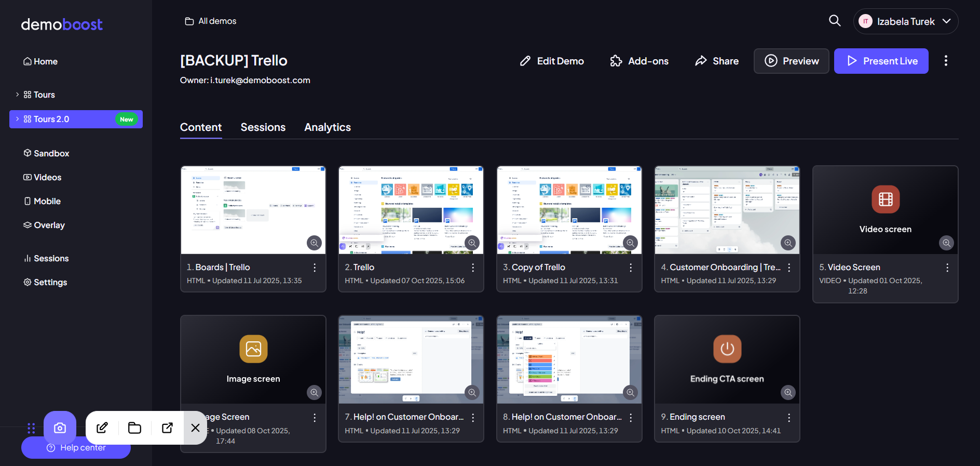The image size is (980, 466).
Task: Open Sandbox in sidebar
Action: click(46, 153)
